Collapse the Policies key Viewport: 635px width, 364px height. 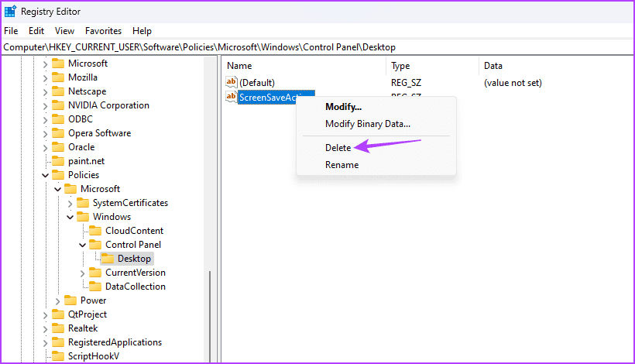pyautogui.click(x=46, y=175)
